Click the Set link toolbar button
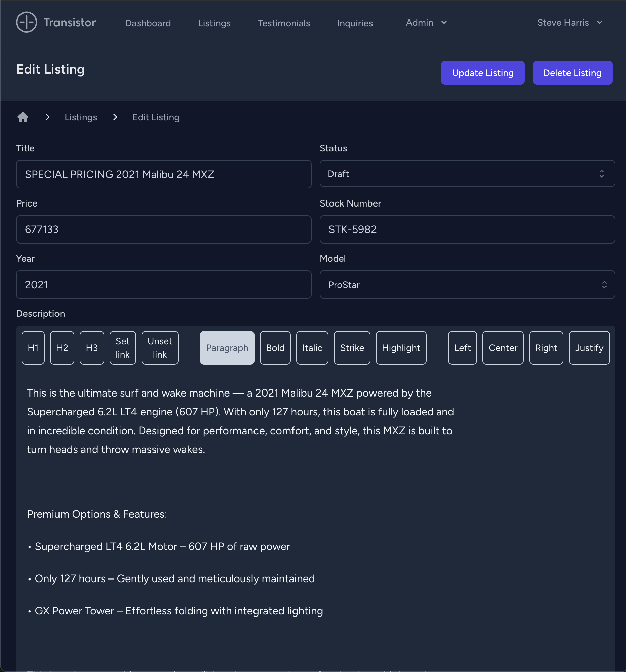626x672 pixels. pyautogui.click(x=123, y=348)
